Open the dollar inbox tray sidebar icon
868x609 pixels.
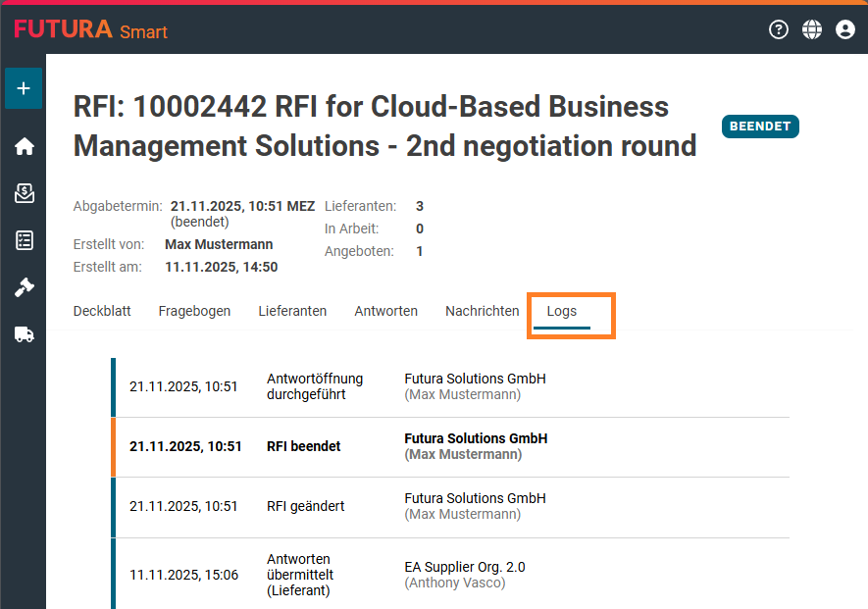25,193
